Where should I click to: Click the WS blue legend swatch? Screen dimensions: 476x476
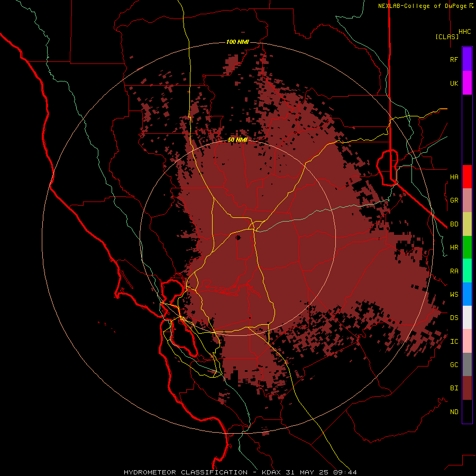467,294
